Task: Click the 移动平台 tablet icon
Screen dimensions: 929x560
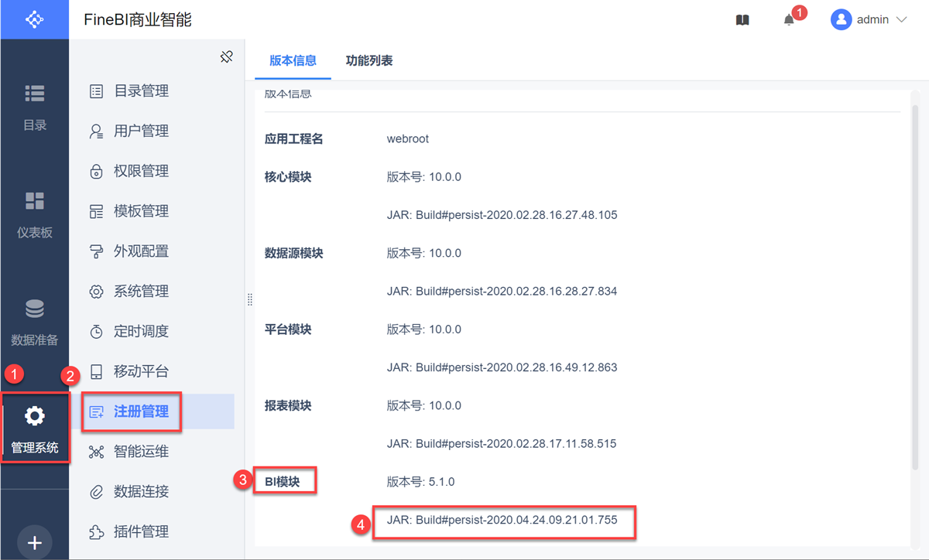Action: coord(96,372)
